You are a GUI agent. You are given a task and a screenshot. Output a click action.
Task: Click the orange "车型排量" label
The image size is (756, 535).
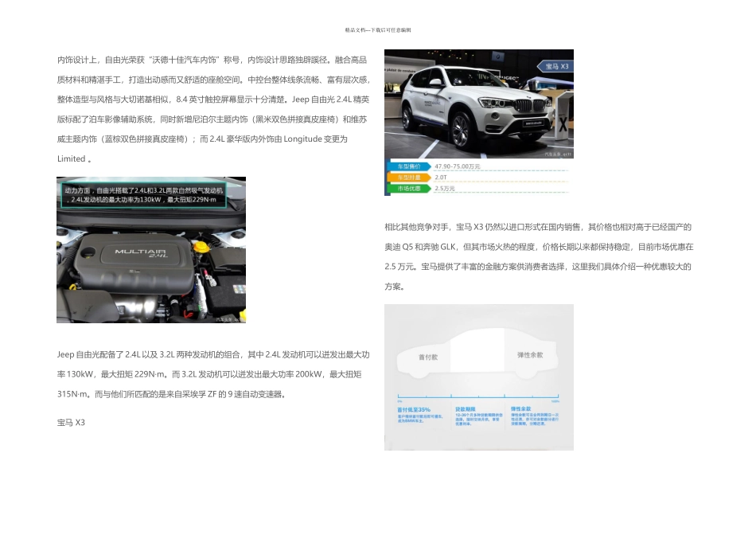(x=408, y=178)
